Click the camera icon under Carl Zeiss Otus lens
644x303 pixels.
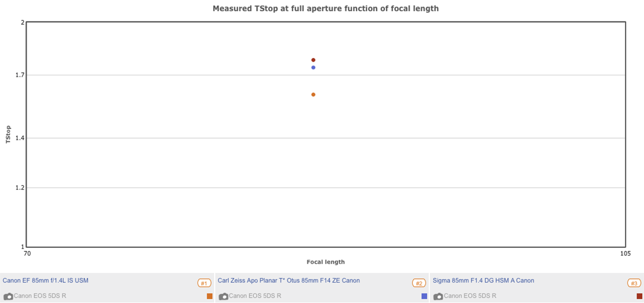coord(223,297)
